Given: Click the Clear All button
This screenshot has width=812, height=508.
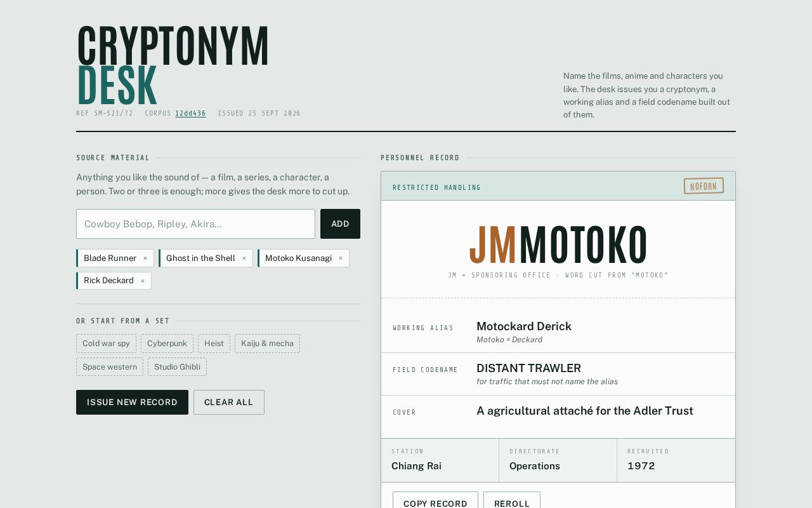Looking at the screenshot, I should pyautogui.click(x=229, y=403).
